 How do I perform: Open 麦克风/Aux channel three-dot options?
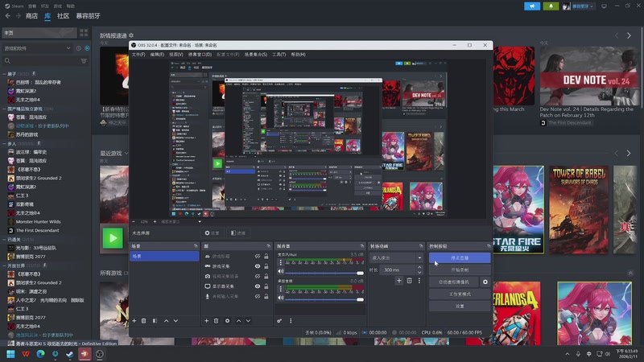coord(281,262)
